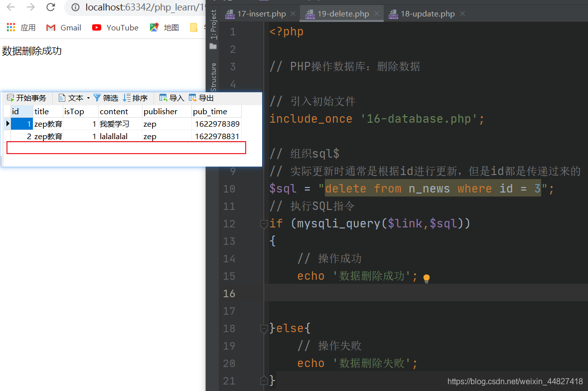Open the Project tool window sidebar
The image size is (588, 391).
[213, 29]
